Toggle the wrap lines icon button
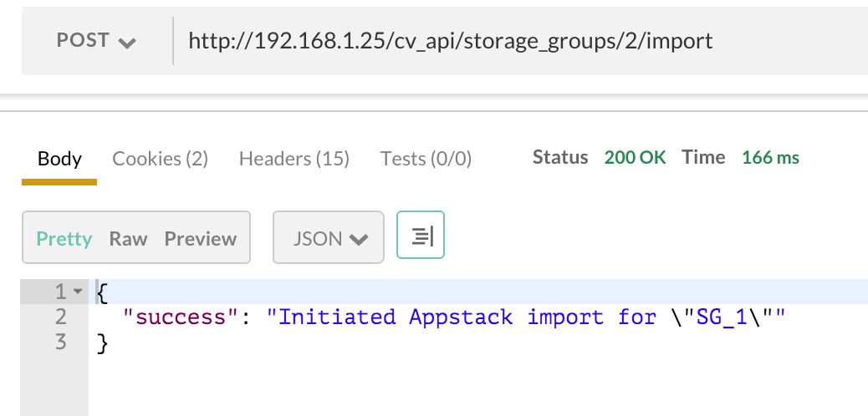This screenshot has height=416, width=868. click(421, 238)
